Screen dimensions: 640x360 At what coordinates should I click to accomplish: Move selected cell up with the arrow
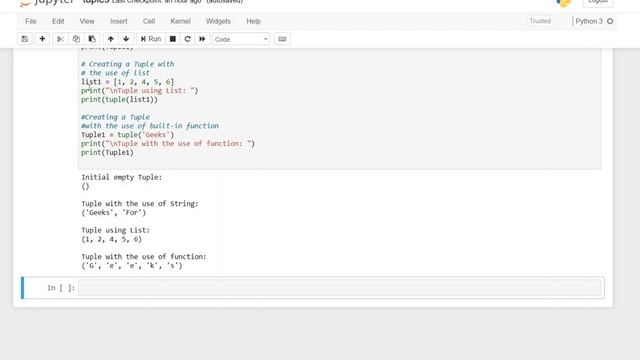coord(111,39)
